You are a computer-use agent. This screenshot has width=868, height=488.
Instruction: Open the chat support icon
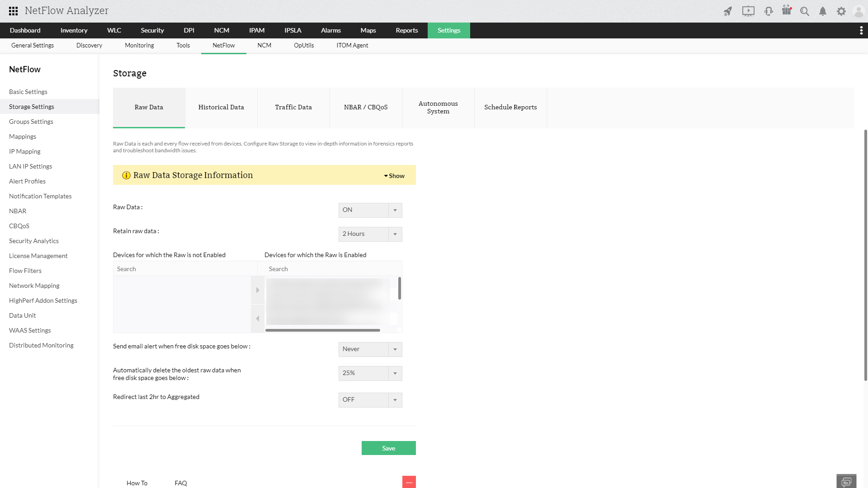846,481
